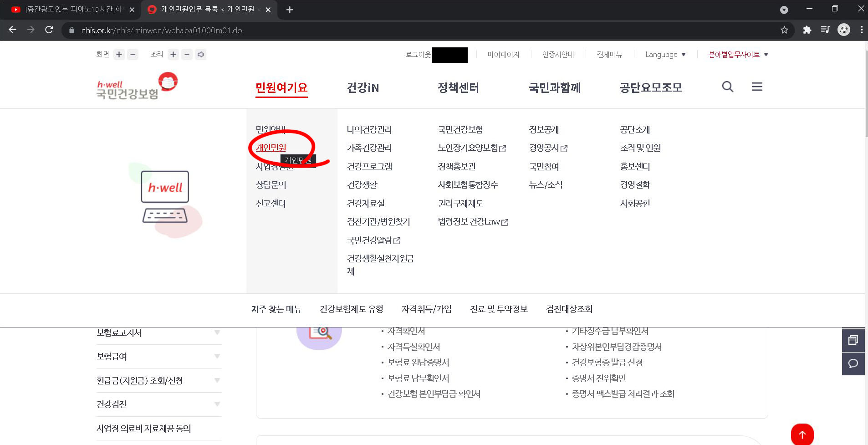The height and width of the screenshot is (445, 868).
Task: Open 건강보험증 발급 신청 link
Action: [607, 363]
